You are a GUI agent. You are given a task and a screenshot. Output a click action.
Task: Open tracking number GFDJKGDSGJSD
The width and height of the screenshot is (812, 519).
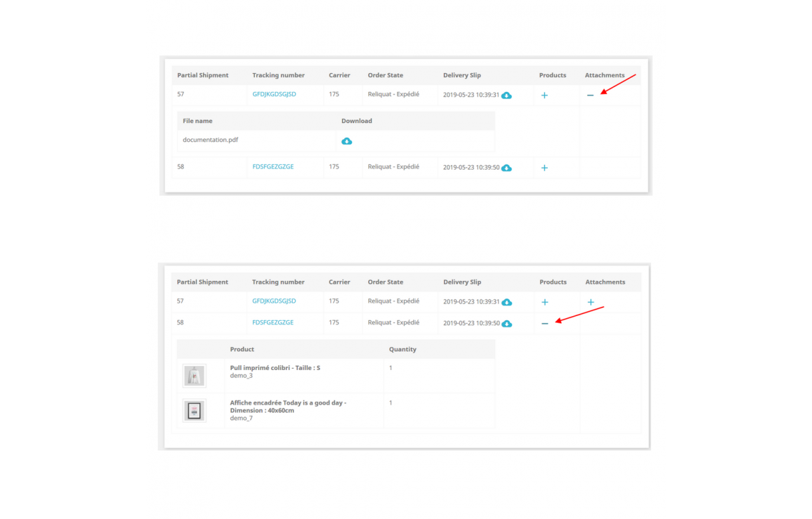coord(274,94)
